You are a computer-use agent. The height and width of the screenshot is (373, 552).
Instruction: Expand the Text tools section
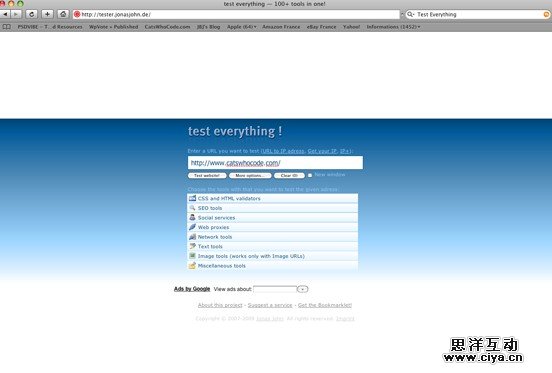(272, 246)
